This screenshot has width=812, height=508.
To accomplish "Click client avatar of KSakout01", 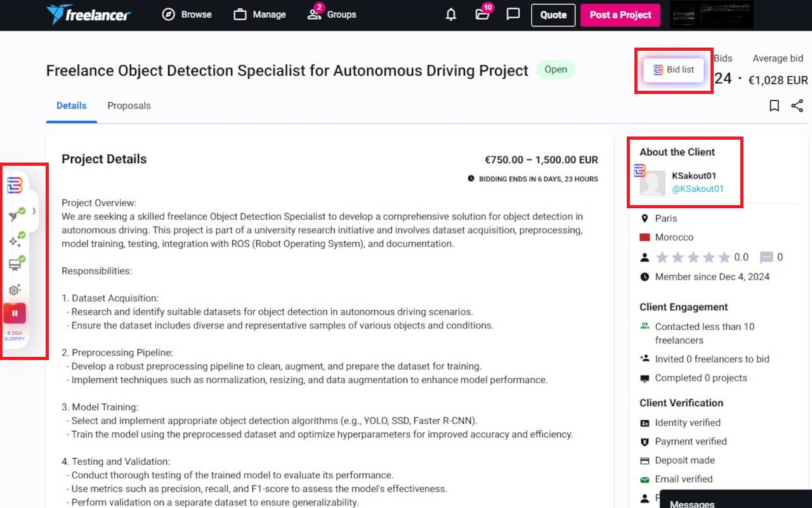I will tap(652, 184).
